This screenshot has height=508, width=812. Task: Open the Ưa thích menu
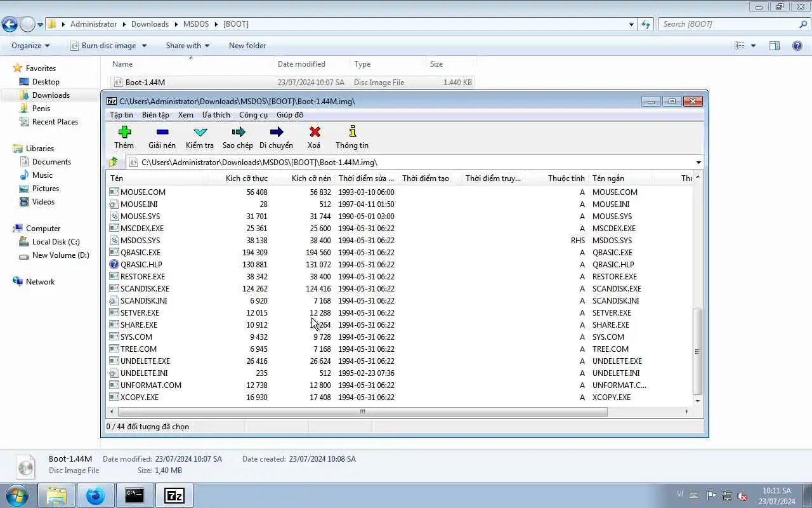[216, 115]
